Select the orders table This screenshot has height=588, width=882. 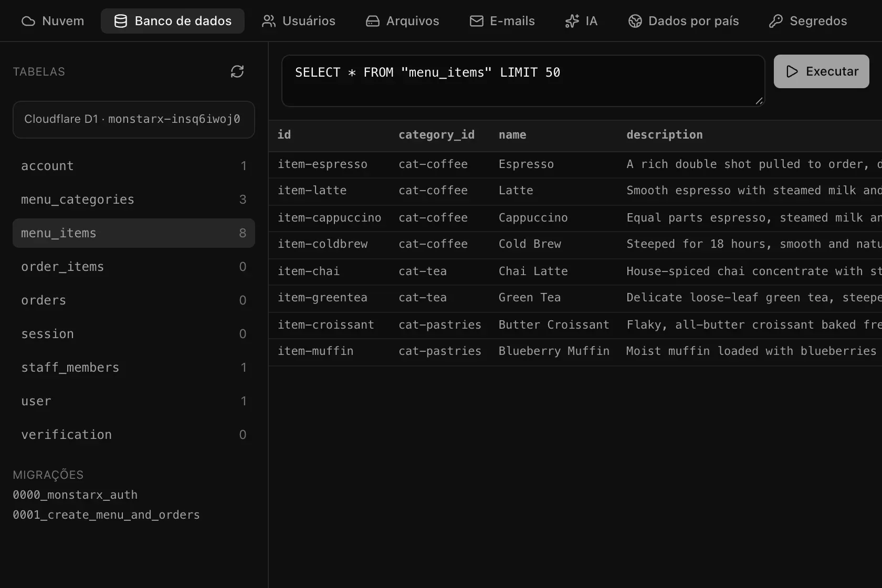point(134,300)
